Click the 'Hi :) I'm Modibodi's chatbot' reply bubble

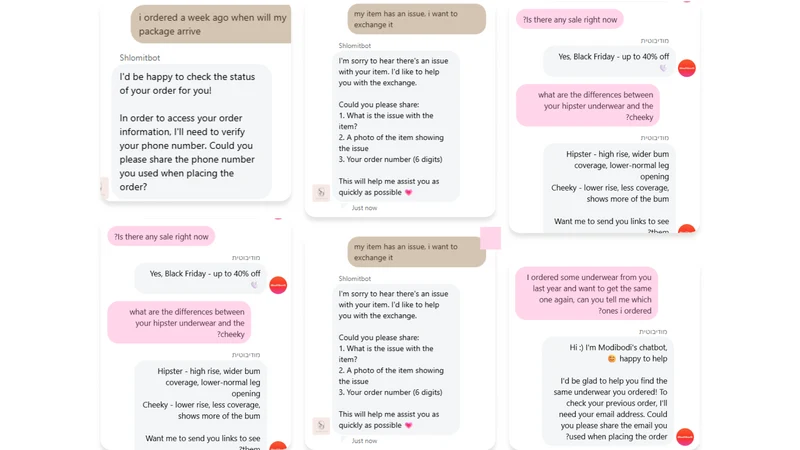(x=608, y=392)
